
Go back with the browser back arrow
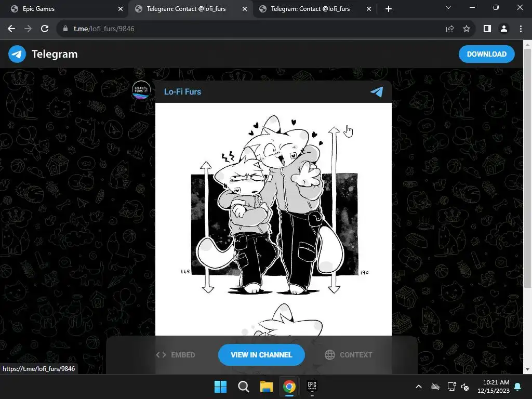11,29
